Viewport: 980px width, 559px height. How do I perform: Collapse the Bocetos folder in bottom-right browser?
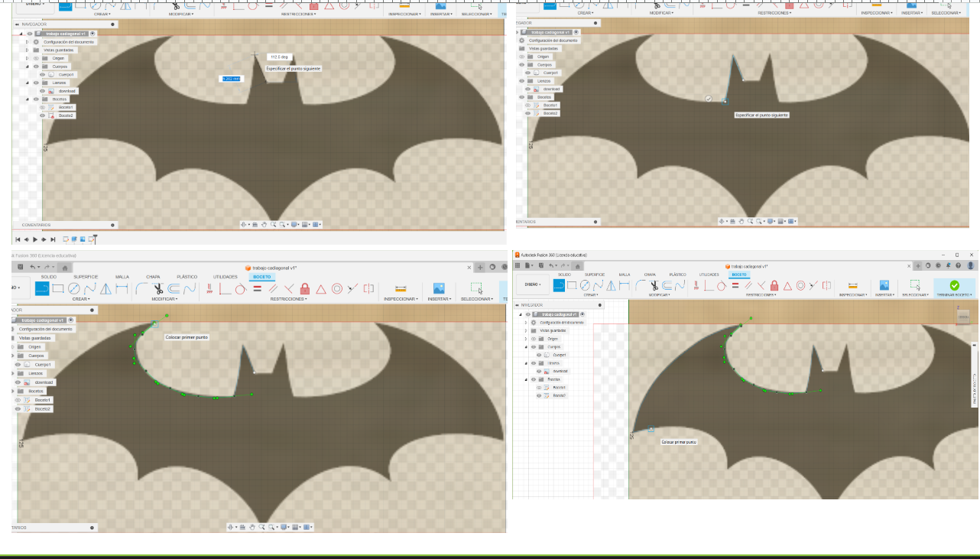(526, 379)
